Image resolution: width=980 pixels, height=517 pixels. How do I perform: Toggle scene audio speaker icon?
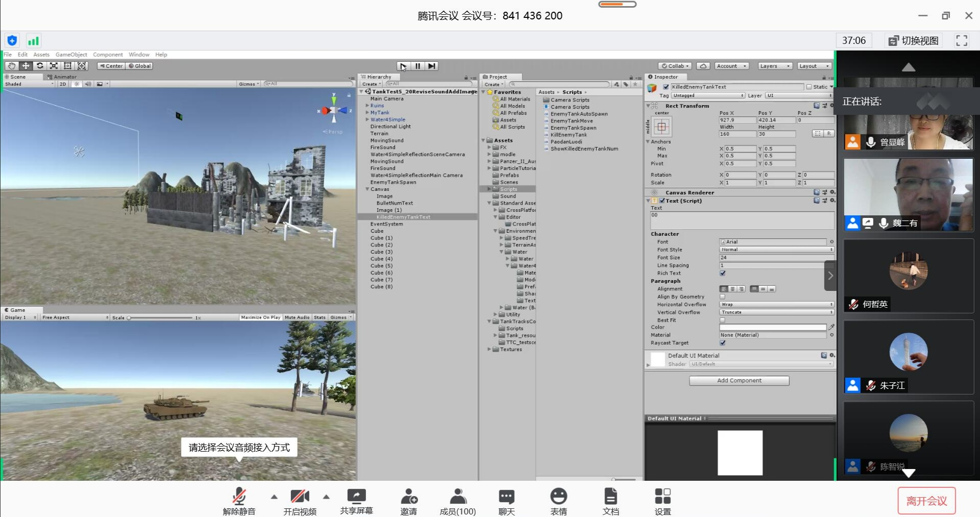[x=88, y=84]
